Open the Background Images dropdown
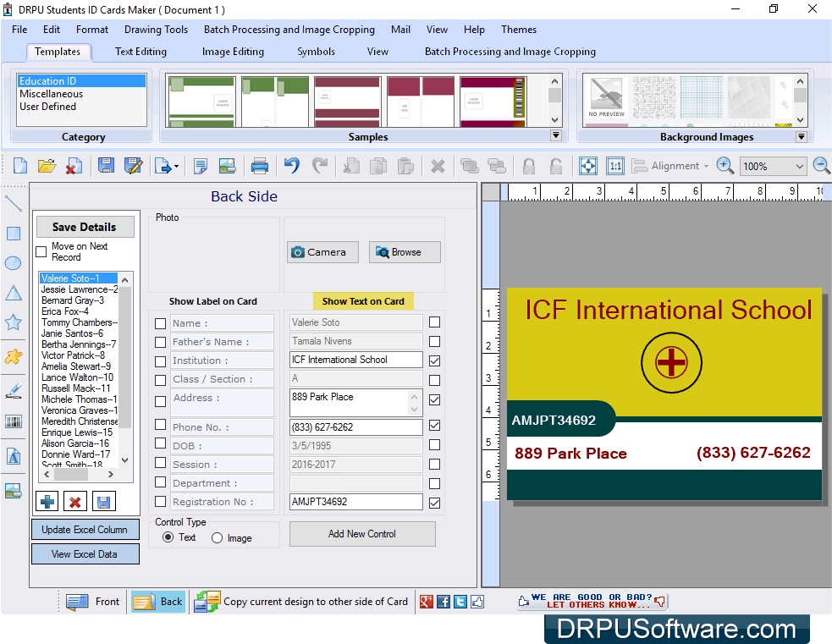This screenshot has height=644, width=832. (800, 136)
